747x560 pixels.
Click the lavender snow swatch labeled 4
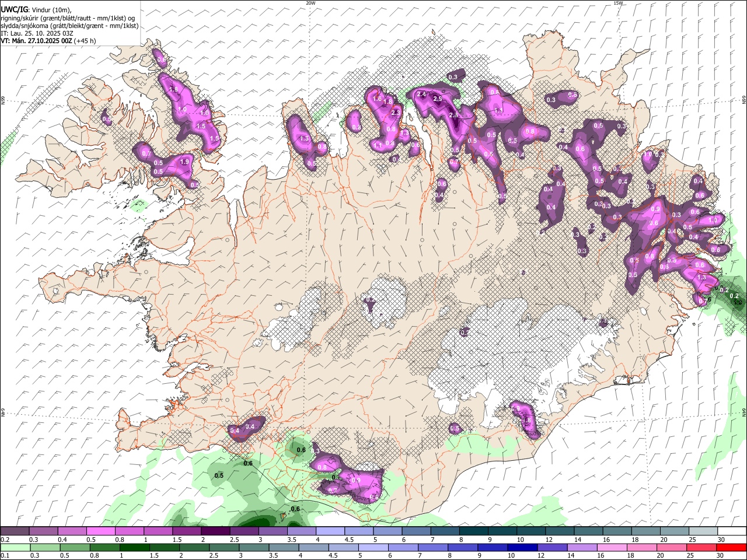(330, 531)
